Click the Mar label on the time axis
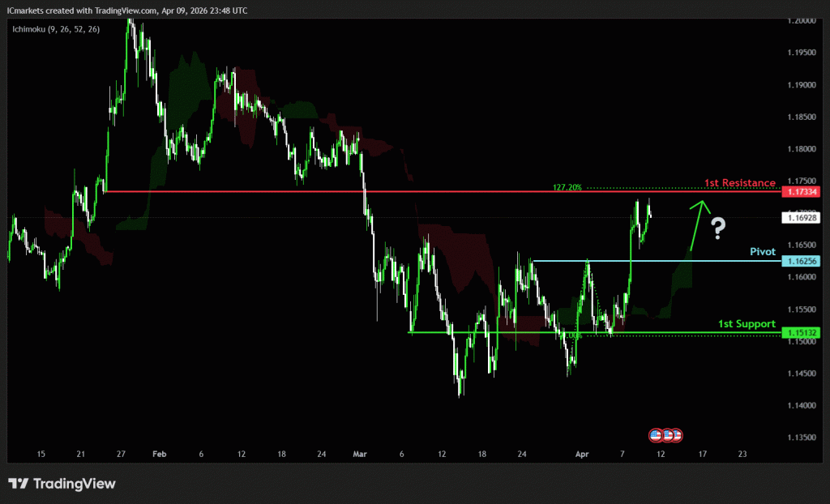This screenshot has height=504, width=830. pyautogui.click(x=361, y=455)
